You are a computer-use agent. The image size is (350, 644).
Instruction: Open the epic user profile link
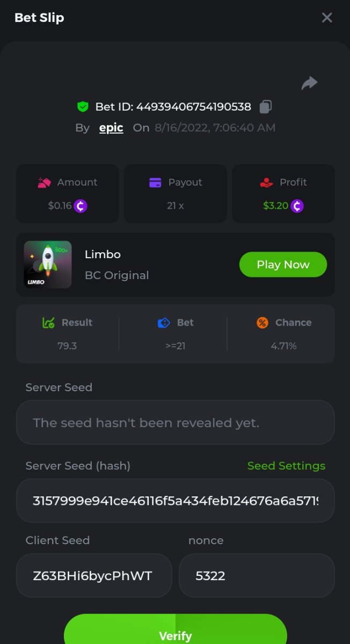click(x=111, y=128)
